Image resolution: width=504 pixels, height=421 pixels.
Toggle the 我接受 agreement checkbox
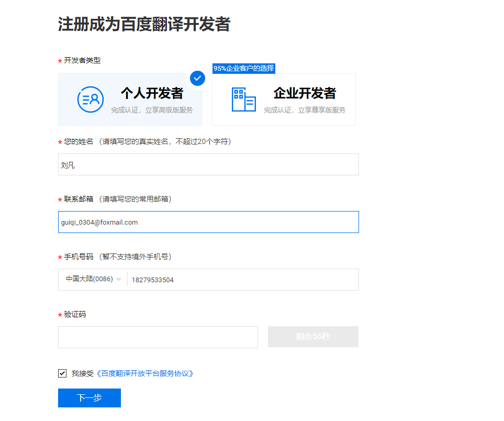[62, 373]
